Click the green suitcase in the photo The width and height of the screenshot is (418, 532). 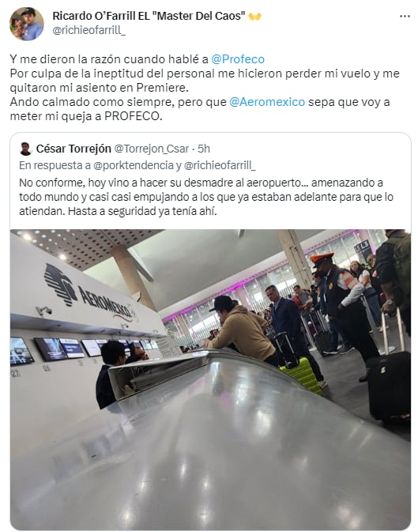tap(301, 375)
